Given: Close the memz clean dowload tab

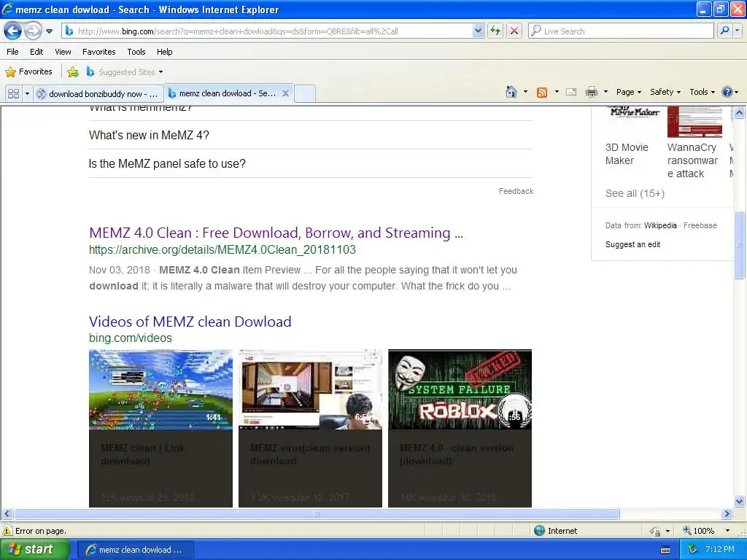Looking at the screenshot, I should point(285,93).
